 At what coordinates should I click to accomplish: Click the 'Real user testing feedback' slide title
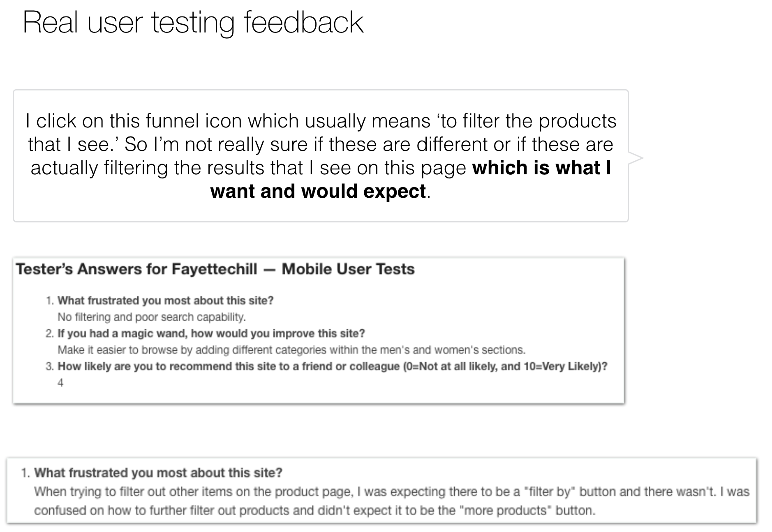click(x=193, y=22)
